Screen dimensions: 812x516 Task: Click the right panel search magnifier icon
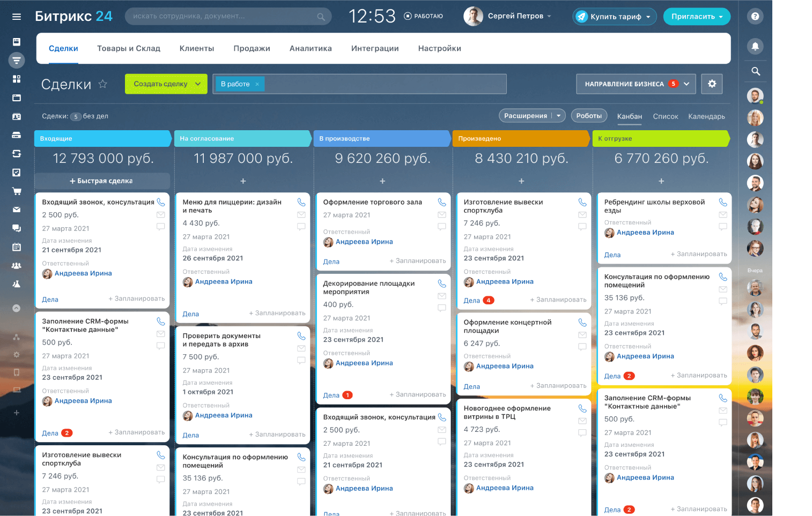755,71
